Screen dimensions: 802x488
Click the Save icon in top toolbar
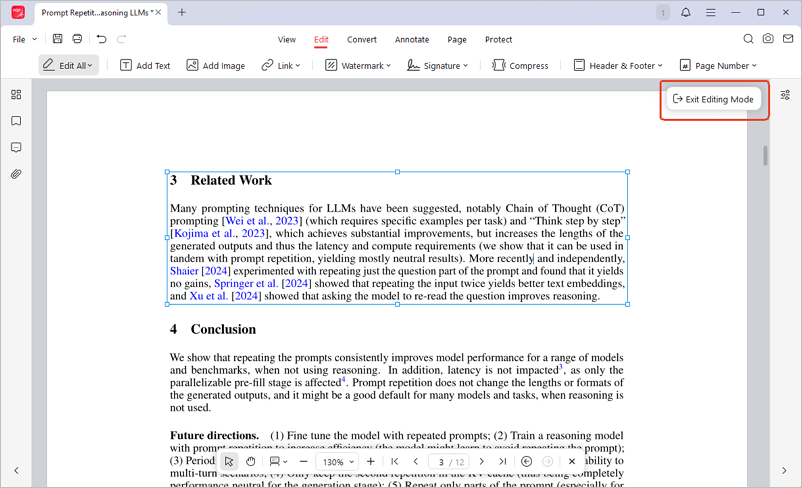(57, 39)
